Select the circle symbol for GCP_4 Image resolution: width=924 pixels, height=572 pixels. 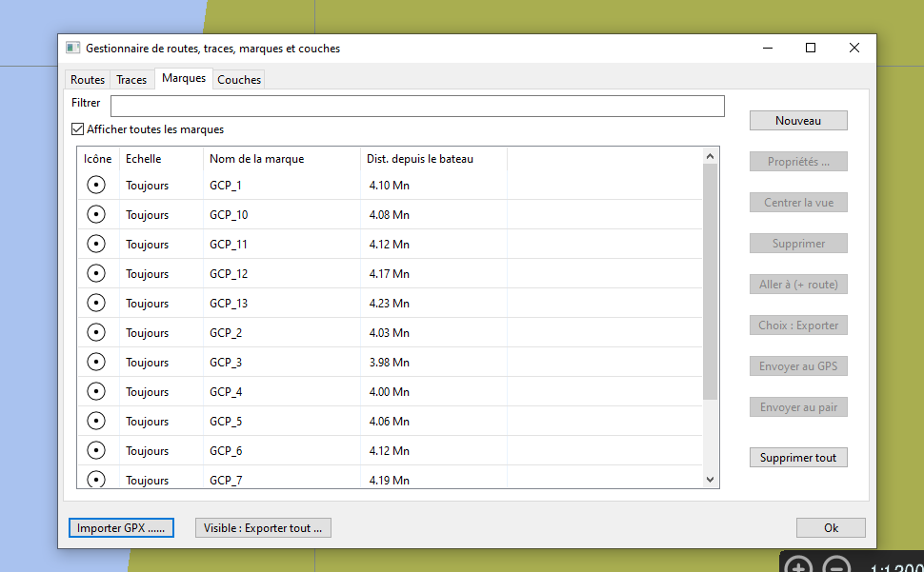click(x=95, y=390)
